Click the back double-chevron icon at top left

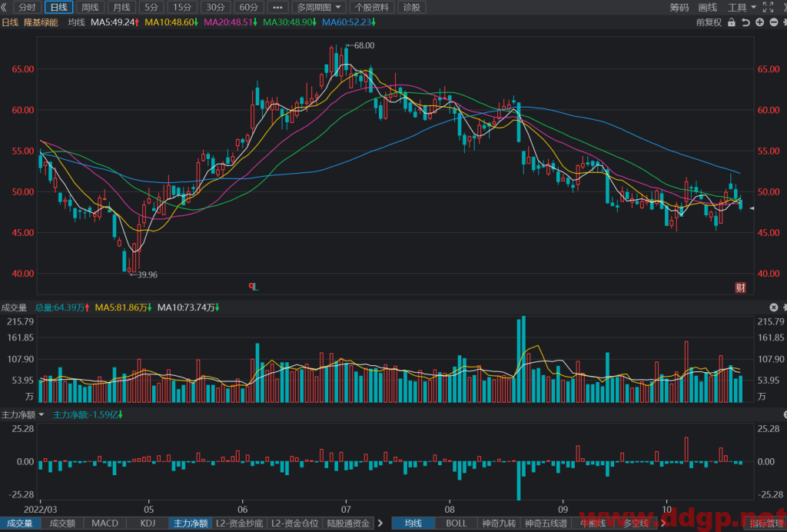click(4, 7)
